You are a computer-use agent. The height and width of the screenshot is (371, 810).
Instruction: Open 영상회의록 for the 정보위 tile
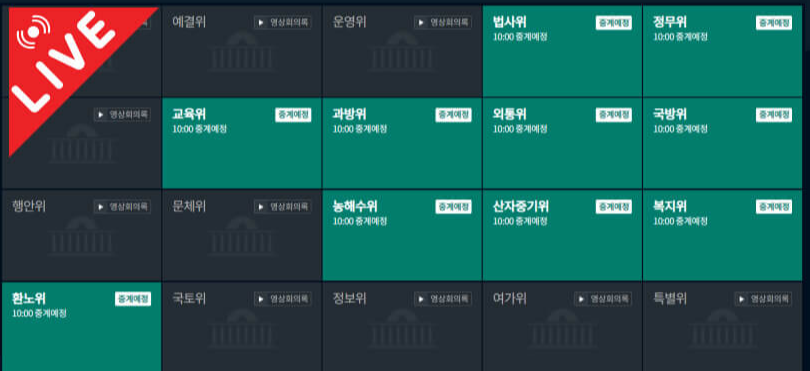pyautogui.click(x=443, y=299)
